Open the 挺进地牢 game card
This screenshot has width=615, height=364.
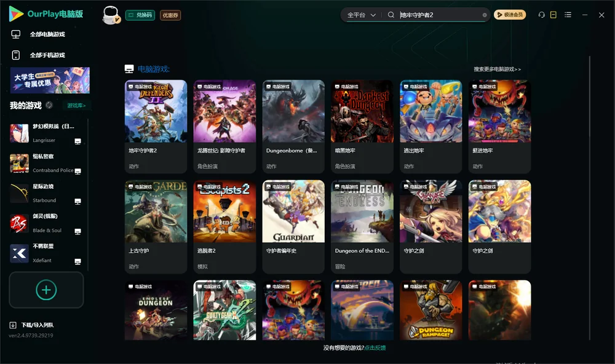pos(499,126)
